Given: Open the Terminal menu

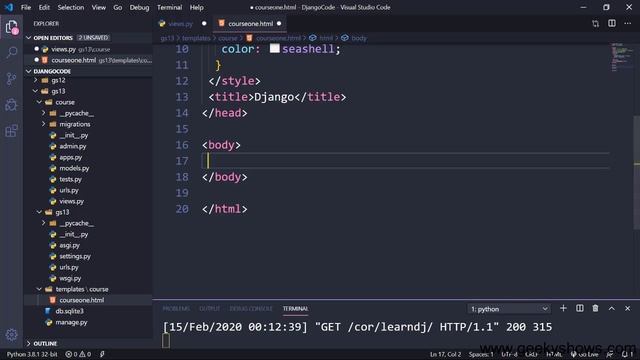Looking at the screenshot, I should [169, 7].
